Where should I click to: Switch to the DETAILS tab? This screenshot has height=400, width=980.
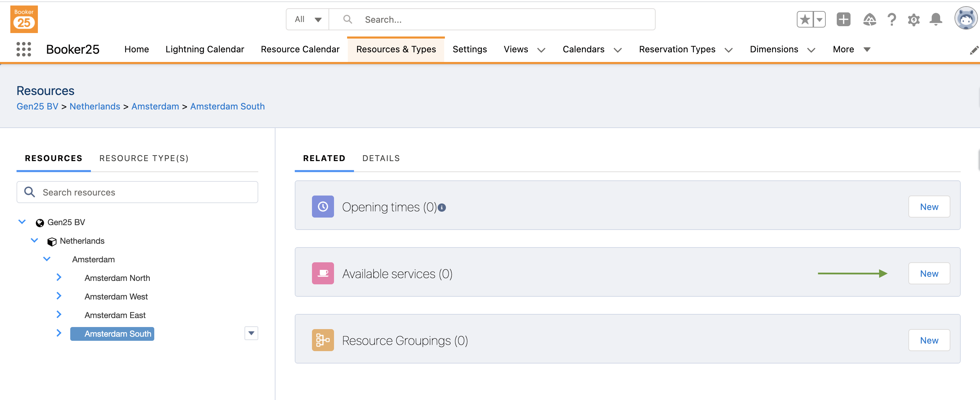pyautogui.click(x=381, y=158)
